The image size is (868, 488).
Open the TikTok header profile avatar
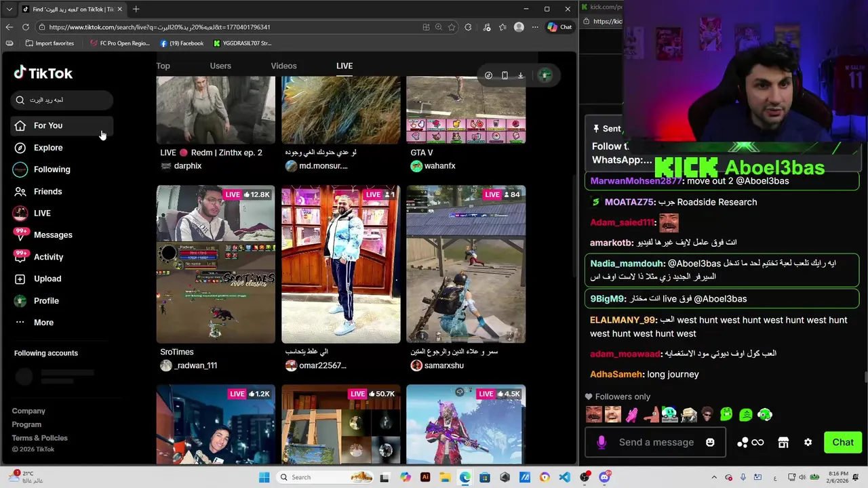(545, 75)
